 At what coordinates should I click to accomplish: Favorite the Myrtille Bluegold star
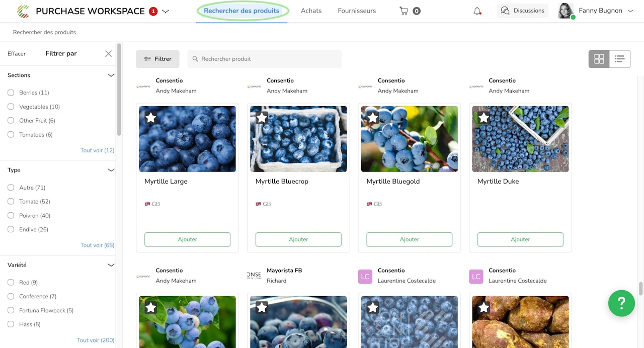point(373,118)
